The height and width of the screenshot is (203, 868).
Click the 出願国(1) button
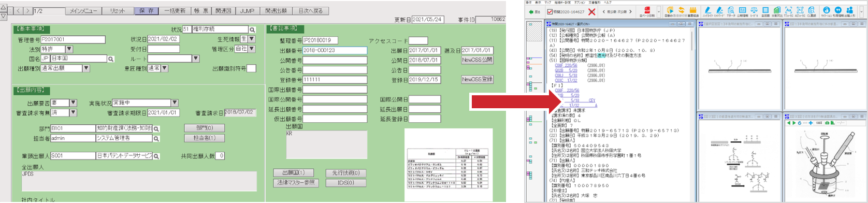pos(294,173)
